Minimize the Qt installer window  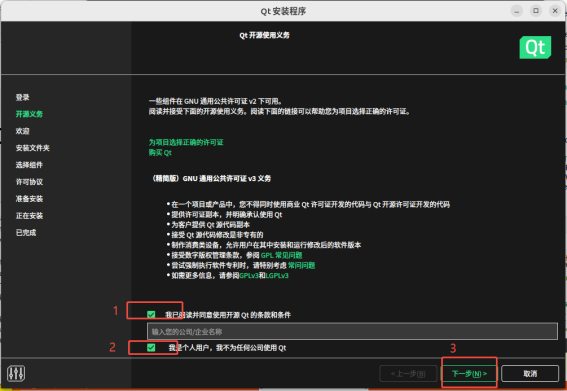tap(516, 11)
